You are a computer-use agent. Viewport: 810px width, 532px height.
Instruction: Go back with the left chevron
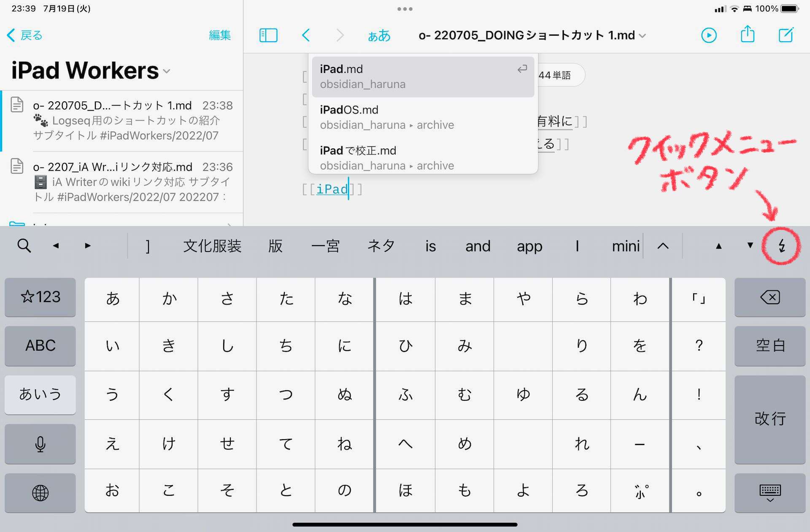(x=306, y=35)
